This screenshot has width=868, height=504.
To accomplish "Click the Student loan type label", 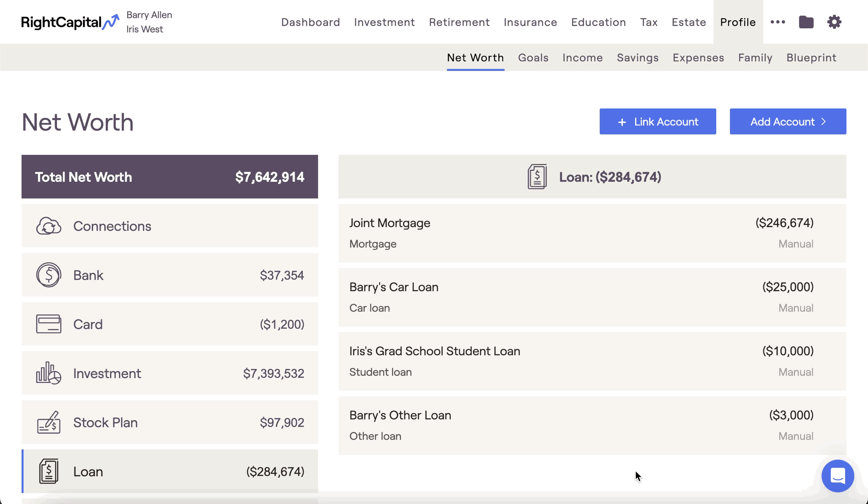I will click(381, 372).
